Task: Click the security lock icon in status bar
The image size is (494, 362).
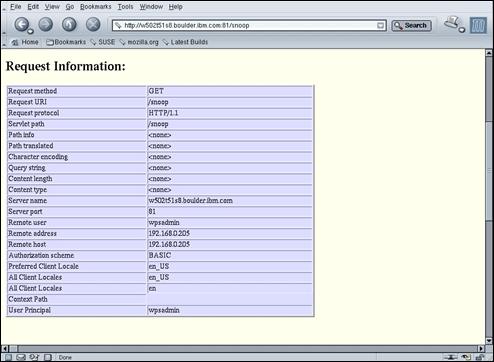Action: tap(480, 357)
